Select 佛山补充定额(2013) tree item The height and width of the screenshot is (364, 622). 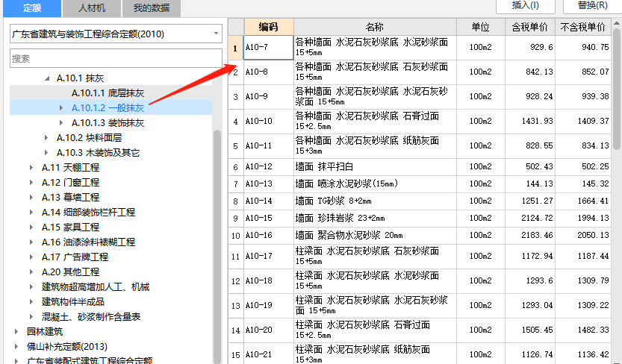[x=67, y=347]
